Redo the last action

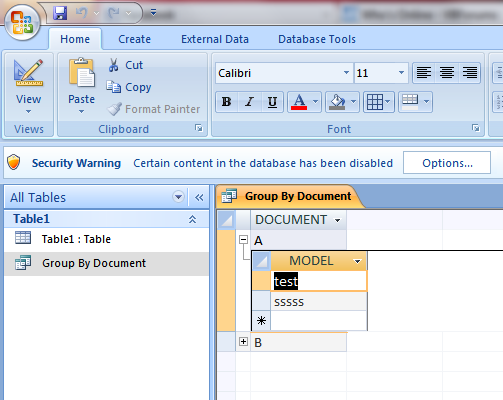point(114,13)
